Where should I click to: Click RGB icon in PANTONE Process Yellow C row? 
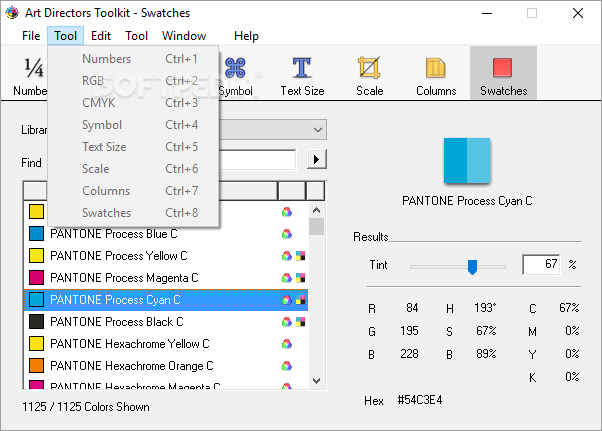tap(287, 256)
